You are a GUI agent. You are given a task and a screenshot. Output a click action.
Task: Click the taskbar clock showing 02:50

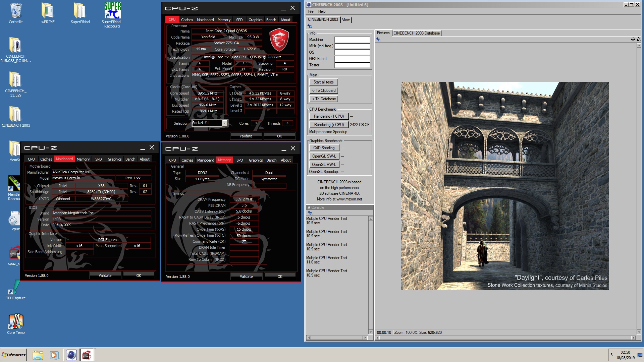(x=625, y=352)
